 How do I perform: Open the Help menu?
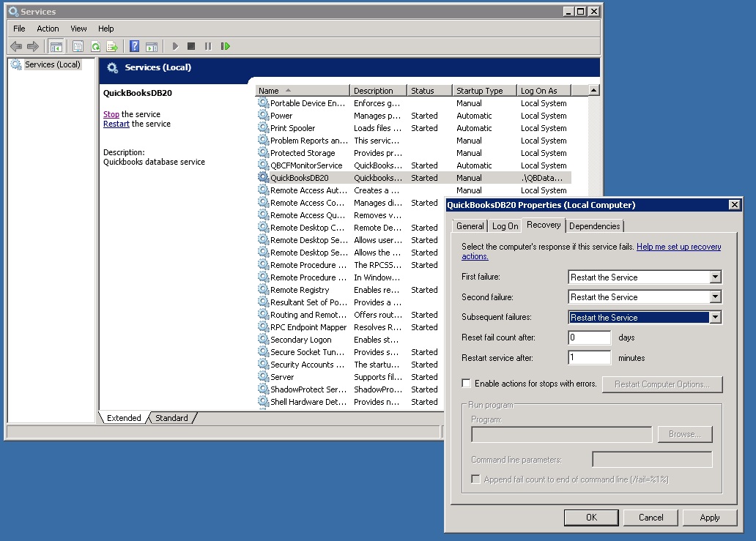106,29
